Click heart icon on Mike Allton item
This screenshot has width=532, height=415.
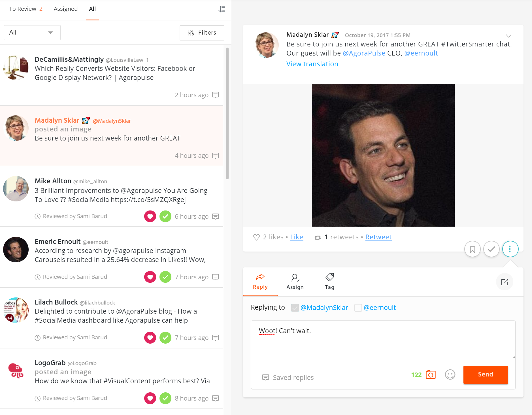[150, 216]
